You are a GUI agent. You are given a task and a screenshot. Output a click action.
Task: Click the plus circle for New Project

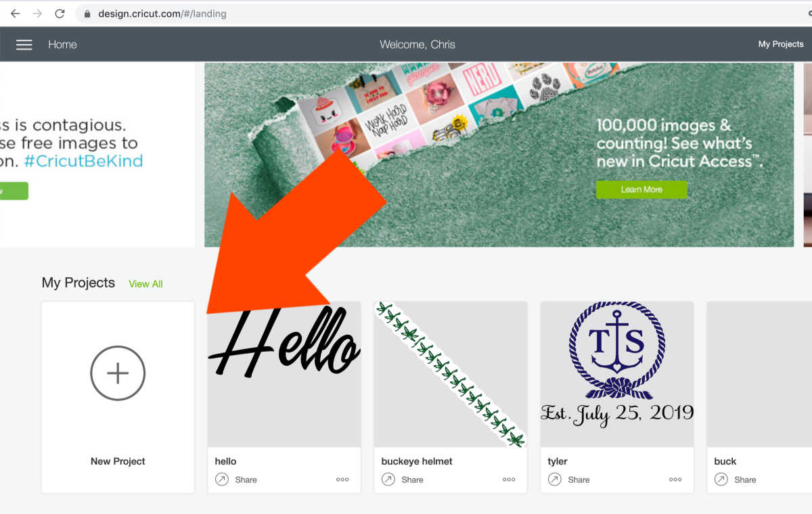coord(118,373)
